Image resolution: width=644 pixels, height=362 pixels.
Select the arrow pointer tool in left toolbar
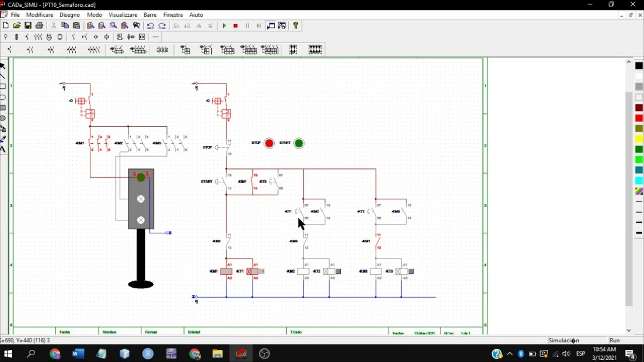point(3,66)
